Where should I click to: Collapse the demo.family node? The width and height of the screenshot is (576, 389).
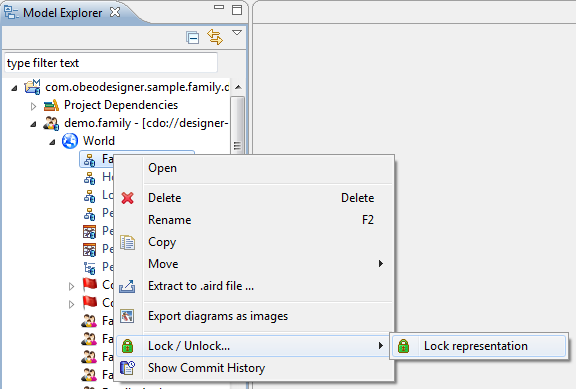[x=33, y=124]
